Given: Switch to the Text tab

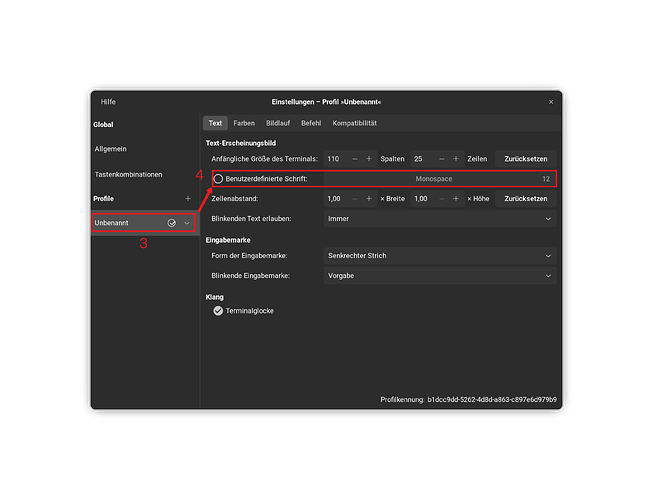Looking at the screenshot, I should (x=215, y=123).
